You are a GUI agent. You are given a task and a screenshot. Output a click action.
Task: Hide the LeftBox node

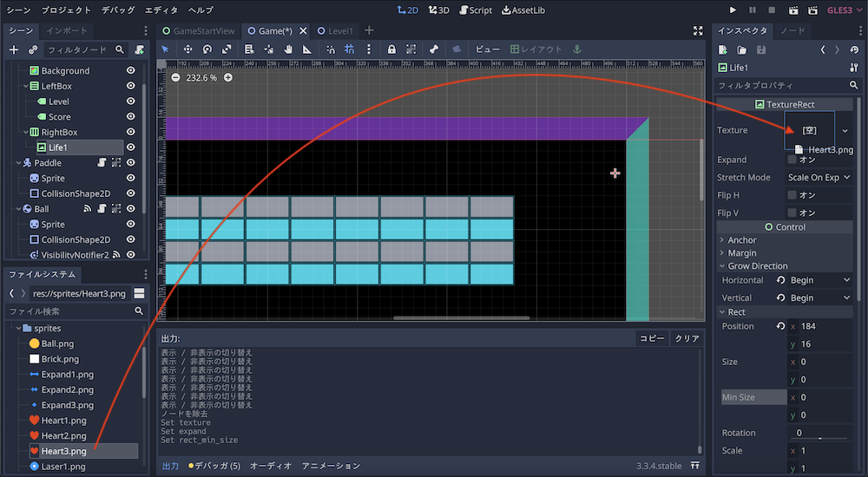131,86
